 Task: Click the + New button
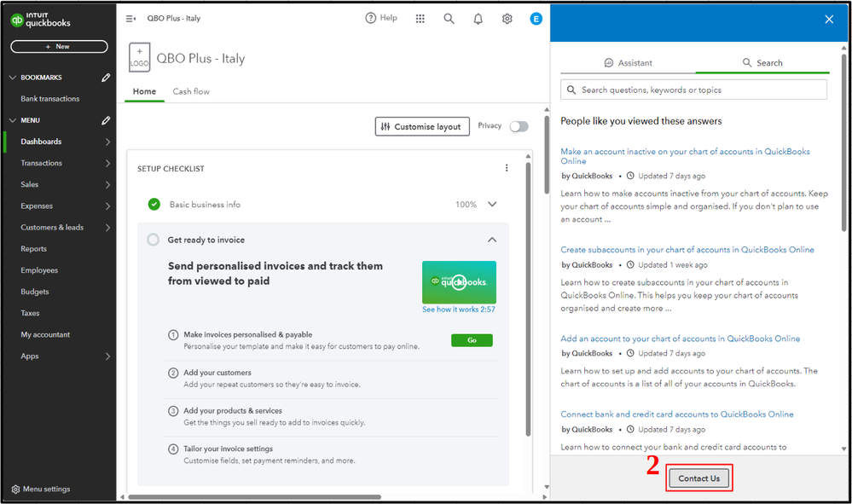pyautogui.click(x=59, y=47)
